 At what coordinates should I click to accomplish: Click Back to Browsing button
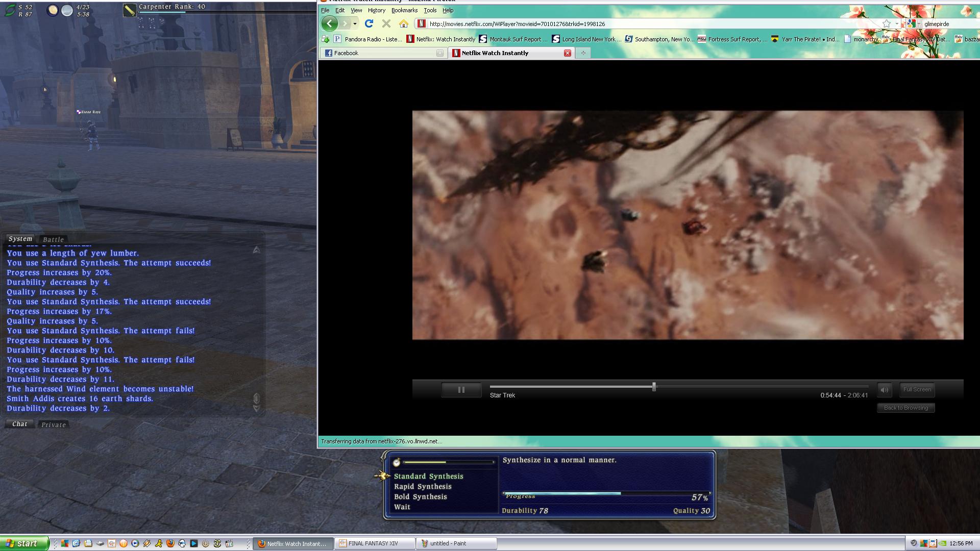pyautogui.click(x=906, y=408)
